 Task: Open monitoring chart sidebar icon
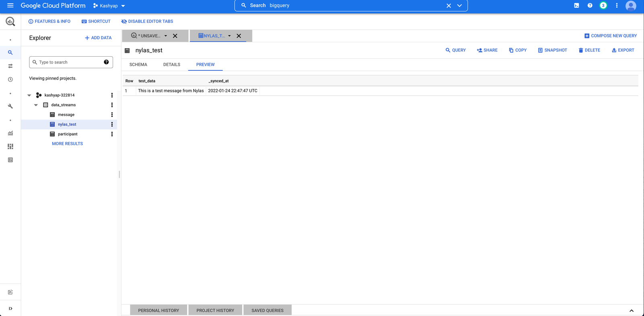(x=10, y=133)
